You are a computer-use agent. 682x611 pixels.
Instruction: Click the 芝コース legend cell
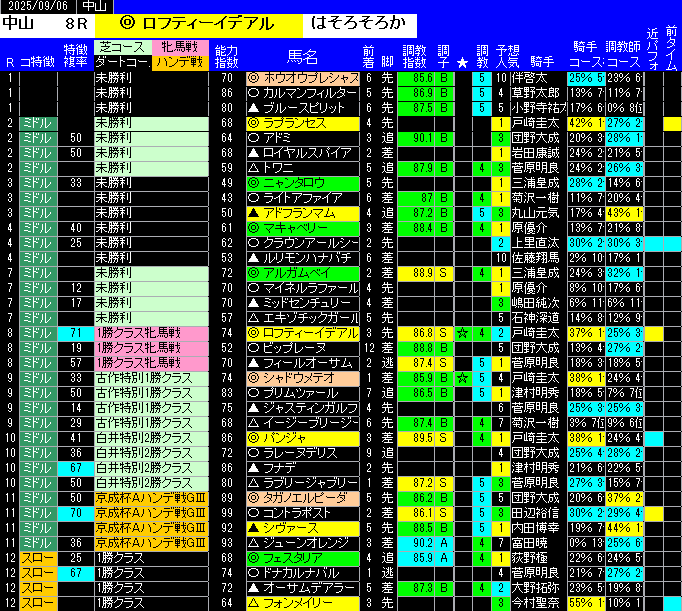(123, 47)
